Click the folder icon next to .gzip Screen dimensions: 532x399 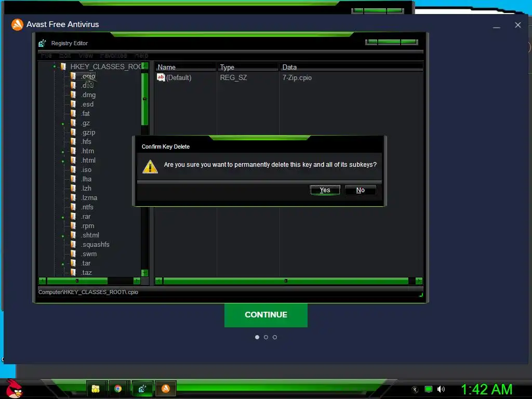click(x=73, y=132)
